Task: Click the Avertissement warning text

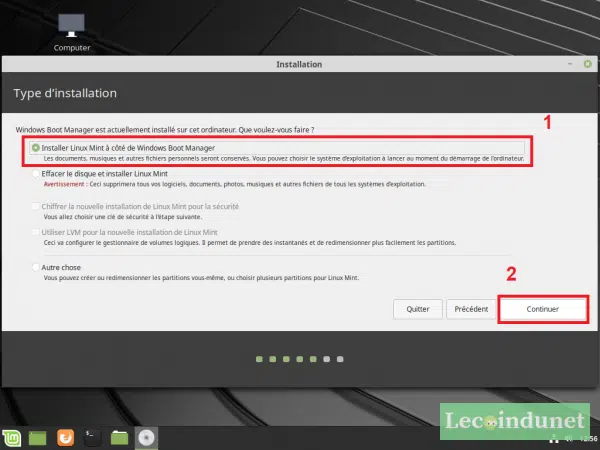Action: click(x=235, y=184)
